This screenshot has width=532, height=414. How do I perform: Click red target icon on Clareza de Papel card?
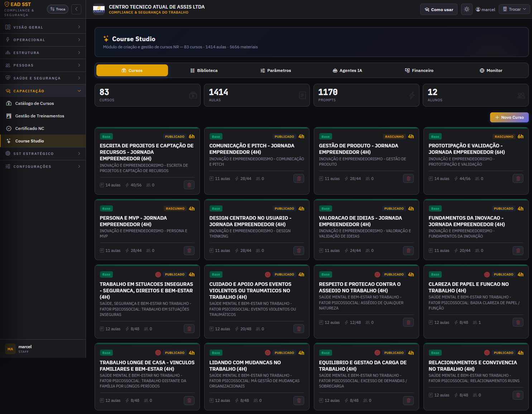coord(487,274)
